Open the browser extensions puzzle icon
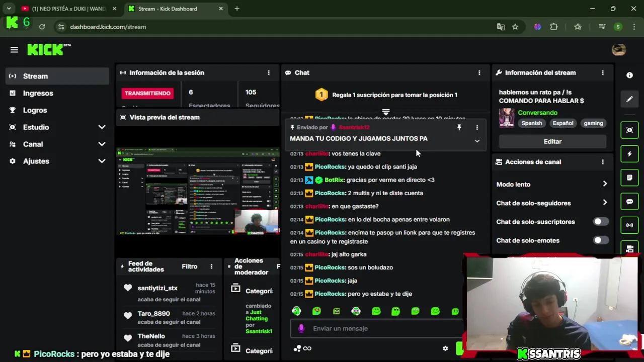644x362 pixels. click(x=554, y=27)
